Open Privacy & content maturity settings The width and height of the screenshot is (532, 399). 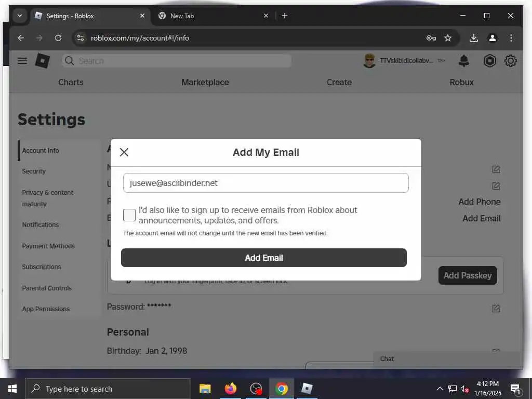47,198
